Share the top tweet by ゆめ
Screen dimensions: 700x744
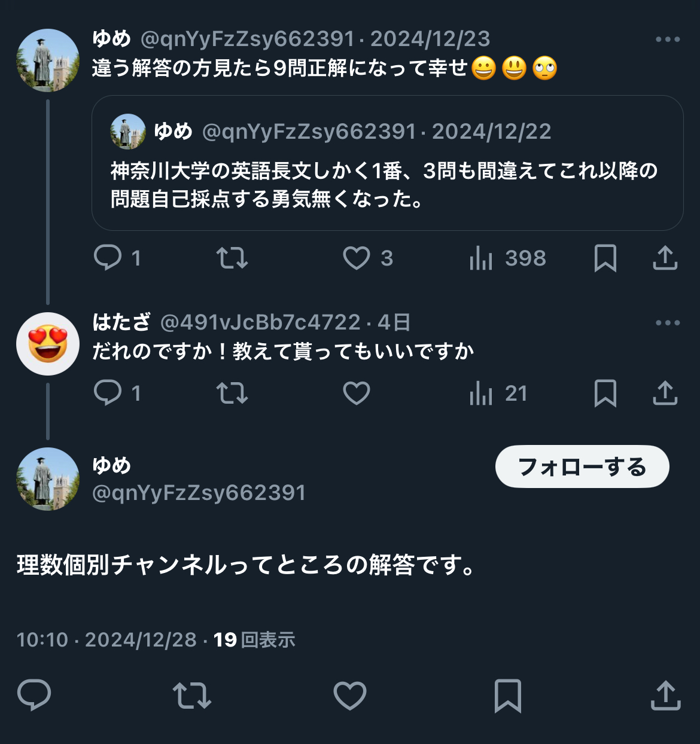point(665,258)
